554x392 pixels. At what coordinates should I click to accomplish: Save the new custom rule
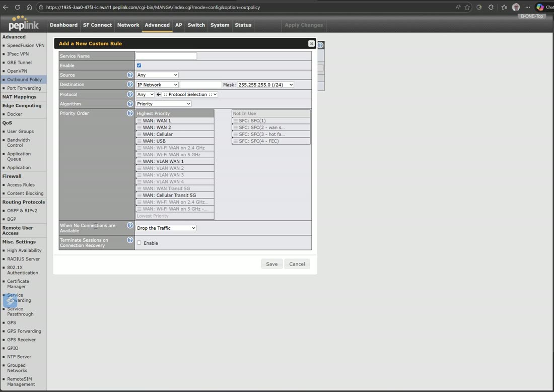pos(271,264)
